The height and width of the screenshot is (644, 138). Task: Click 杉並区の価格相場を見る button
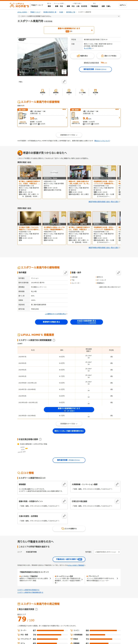(x=86, y=322)
